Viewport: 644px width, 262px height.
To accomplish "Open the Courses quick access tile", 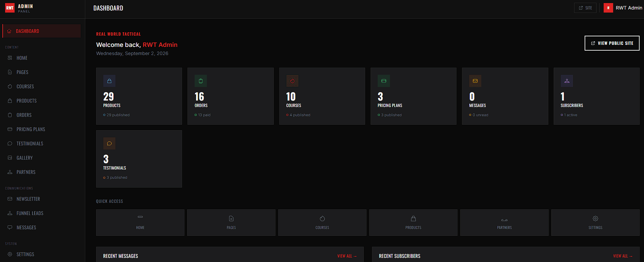I will point(322,223).
